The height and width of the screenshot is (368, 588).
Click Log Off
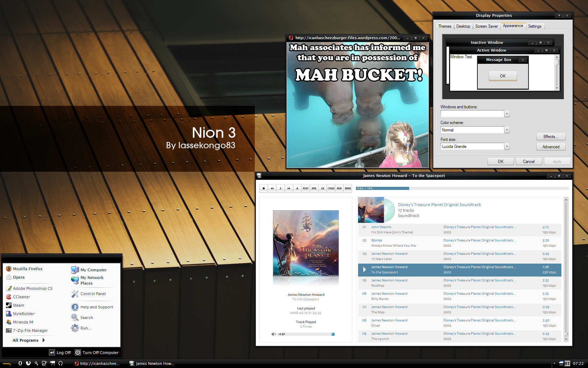[60, 353]
